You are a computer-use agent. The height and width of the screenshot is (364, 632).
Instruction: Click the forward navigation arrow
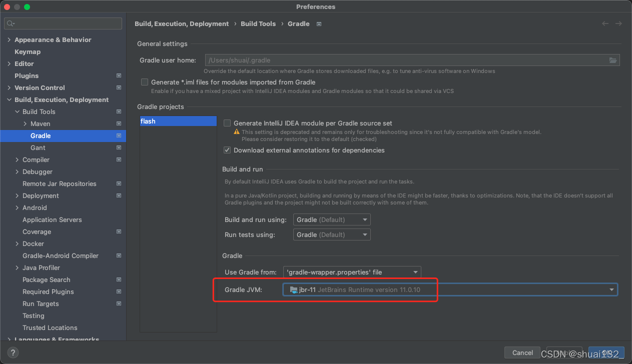point(618,23)
